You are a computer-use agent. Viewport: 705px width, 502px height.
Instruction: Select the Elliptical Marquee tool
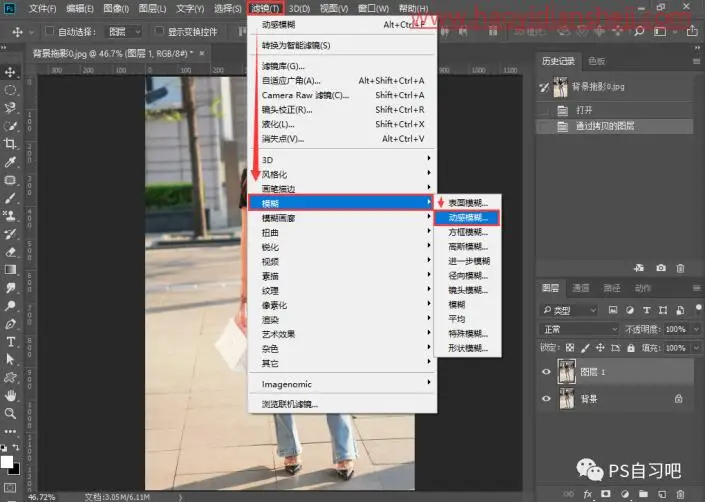tap(10, 90)
